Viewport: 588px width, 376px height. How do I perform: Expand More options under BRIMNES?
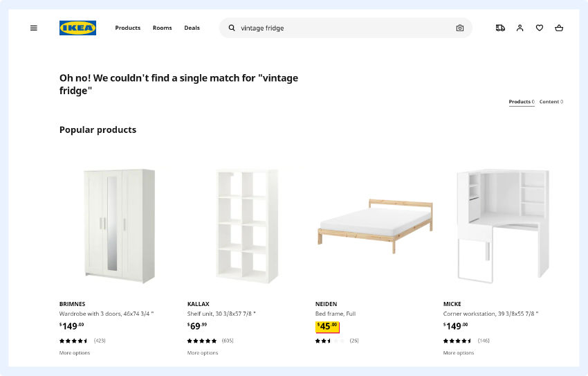point(75,353)
